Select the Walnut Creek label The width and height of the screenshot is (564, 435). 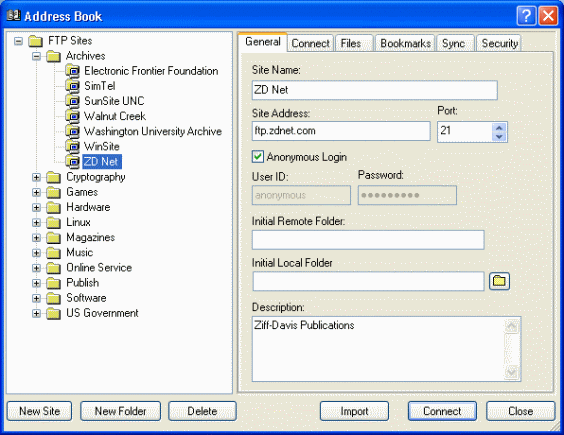[115, 116]
